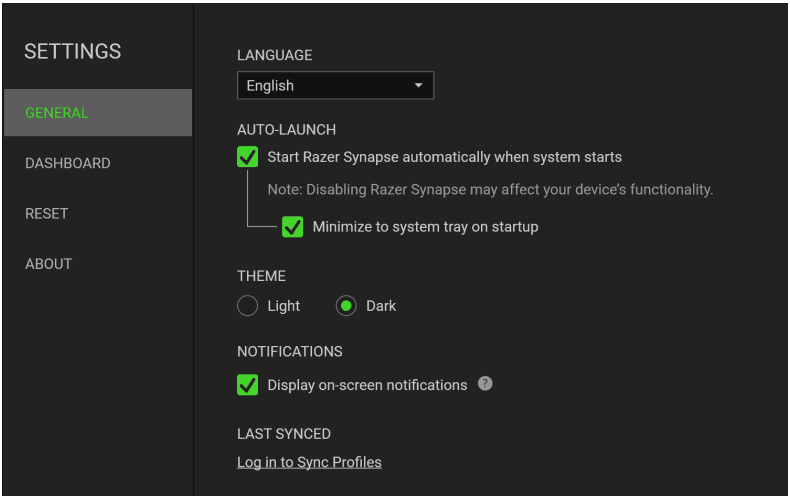The height and width of the screenshot is (496, 790).
Task: Click the 'Dark' theme label text
Action: (x=381, y=306)
